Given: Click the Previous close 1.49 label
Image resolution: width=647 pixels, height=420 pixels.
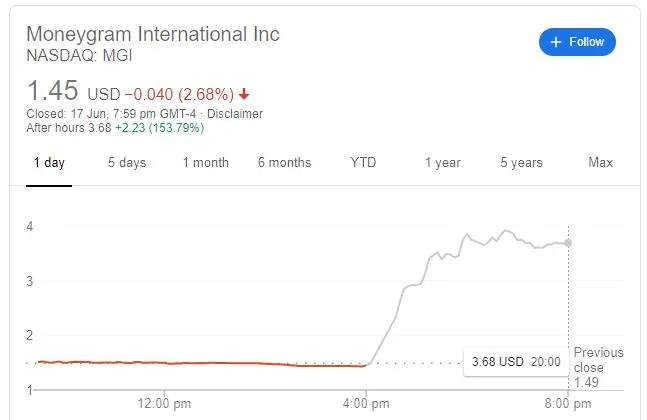Looking at the screenshot, I should coord(598,367).
